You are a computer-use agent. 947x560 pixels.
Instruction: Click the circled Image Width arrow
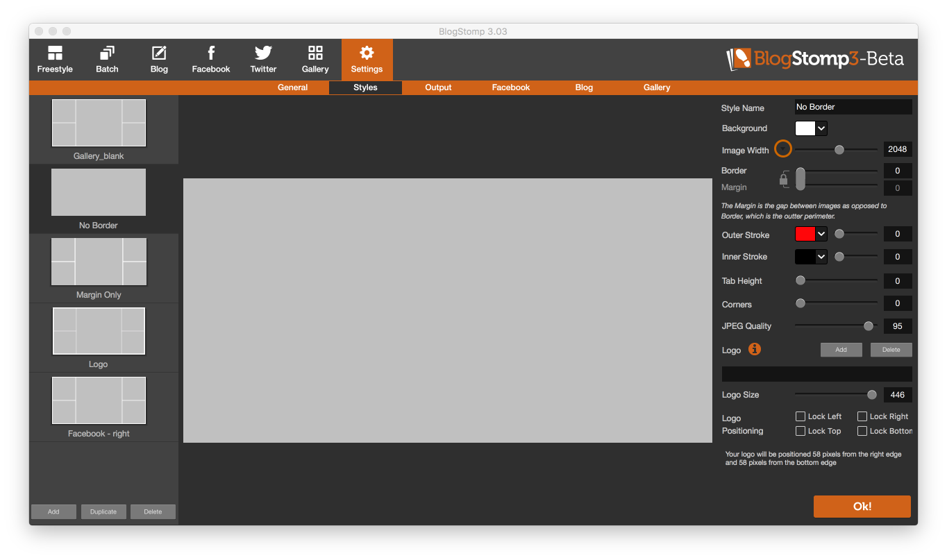point(783,149)
